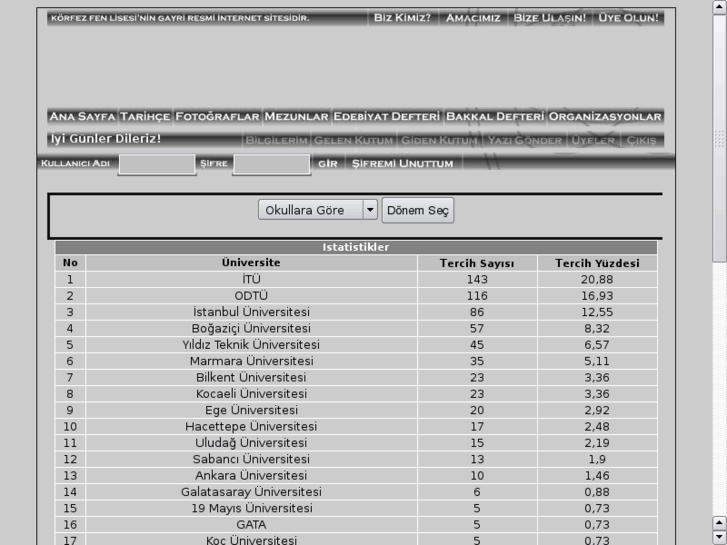Click the Tercih Sayısı column header

coord(477,263)
